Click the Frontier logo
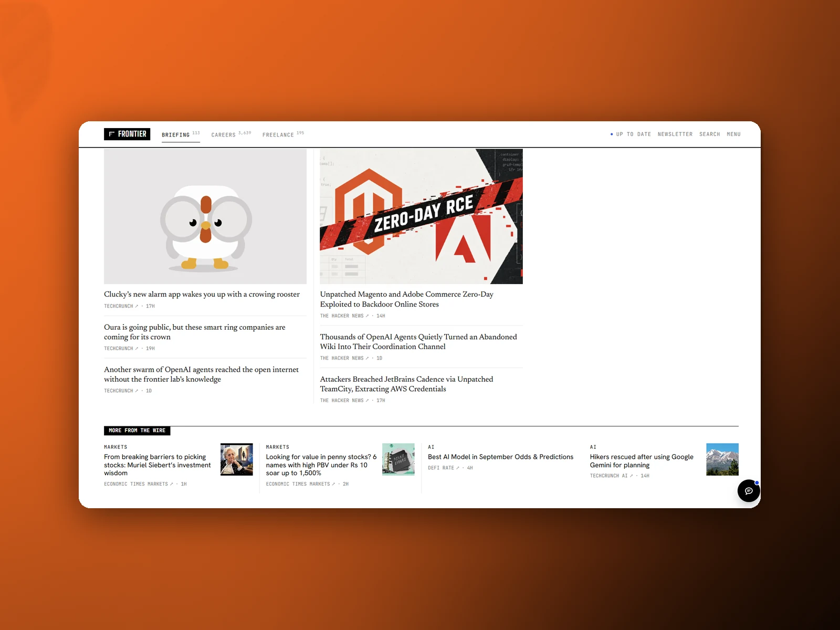This screenshot has height=630, width=840. [127, 134]
